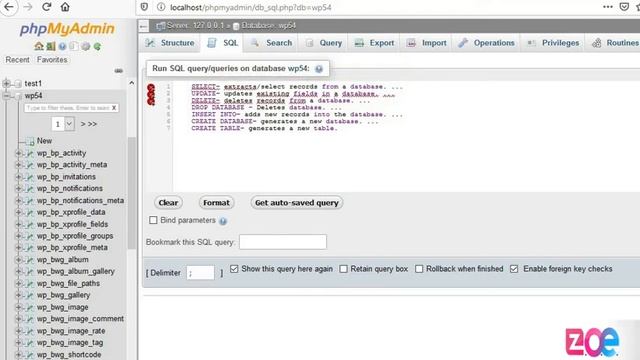Open the Privileges tab
Screen dimensions: 640x360
click(x=553, y=43)
